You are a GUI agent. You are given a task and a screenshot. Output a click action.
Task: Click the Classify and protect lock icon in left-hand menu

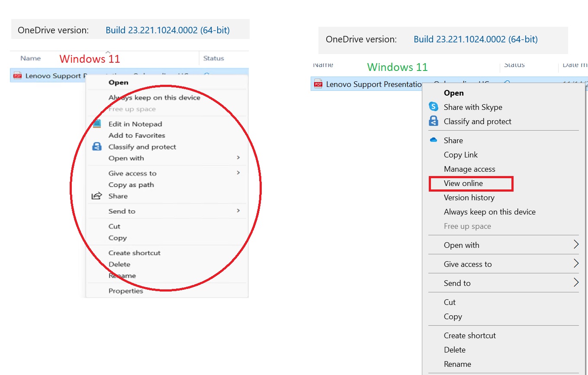(x=97, y=147)
